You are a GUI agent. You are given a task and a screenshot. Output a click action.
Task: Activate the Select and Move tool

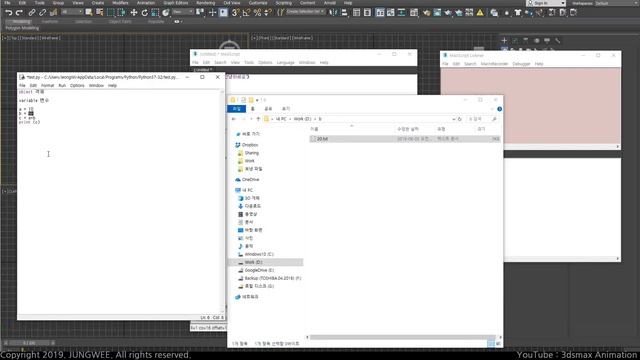133,13
